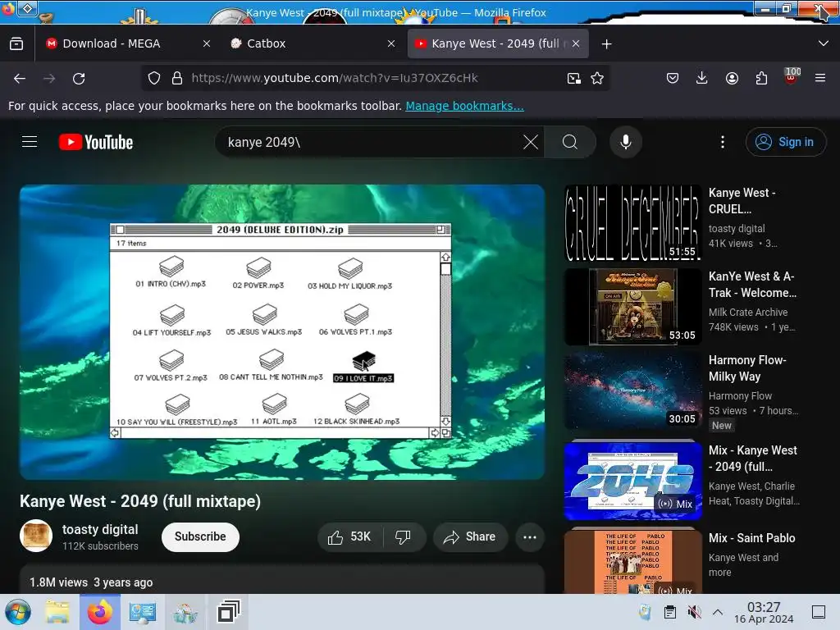List all tabs with the dropdown arrow
The height and width of the screenshot is (630, 840).
[x=823, y=43]
